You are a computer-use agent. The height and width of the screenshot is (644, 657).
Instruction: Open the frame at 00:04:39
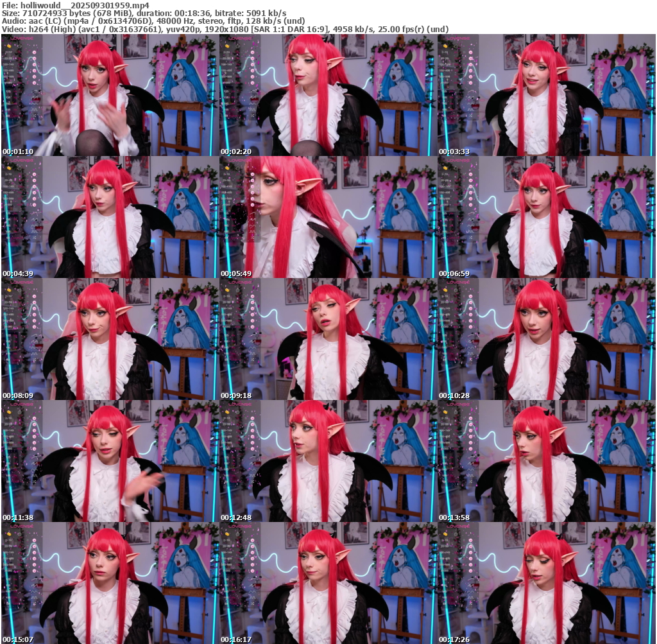pos(110,217)
